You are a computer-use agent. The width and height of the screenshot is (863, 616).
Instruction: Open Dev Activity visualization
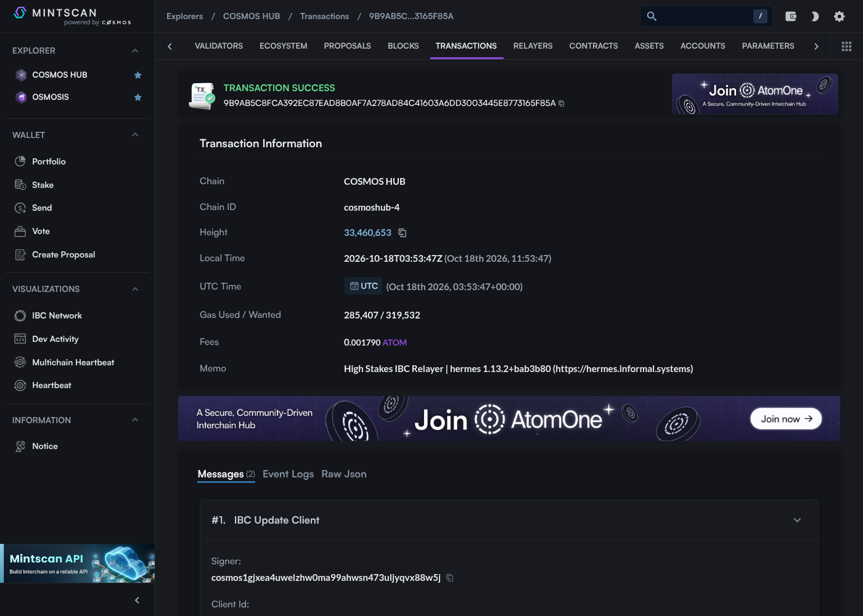[55, 339]
